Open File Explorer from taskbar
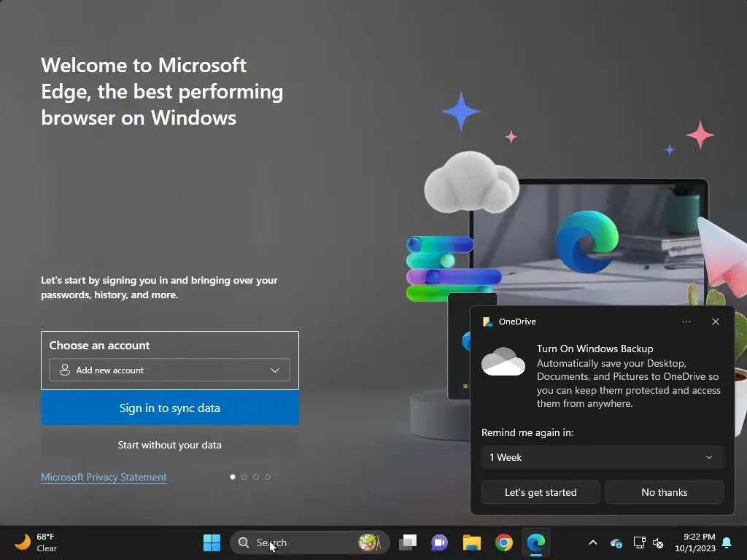 click(x=472, y=542)
